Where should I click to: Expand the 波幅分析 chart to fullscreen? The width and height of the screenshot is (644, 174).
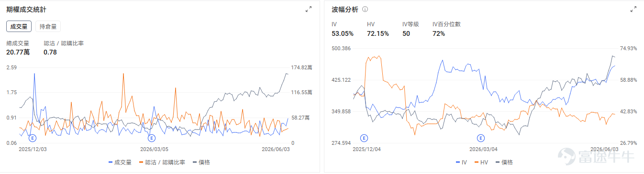633,9
